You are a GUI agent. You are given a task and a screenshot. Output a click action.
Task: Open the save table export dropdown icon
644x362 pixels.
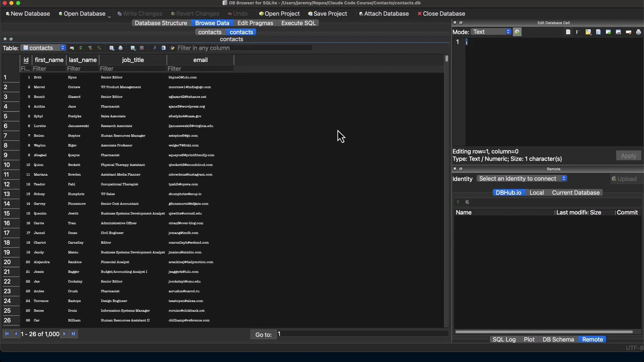[x=112, y=48]
